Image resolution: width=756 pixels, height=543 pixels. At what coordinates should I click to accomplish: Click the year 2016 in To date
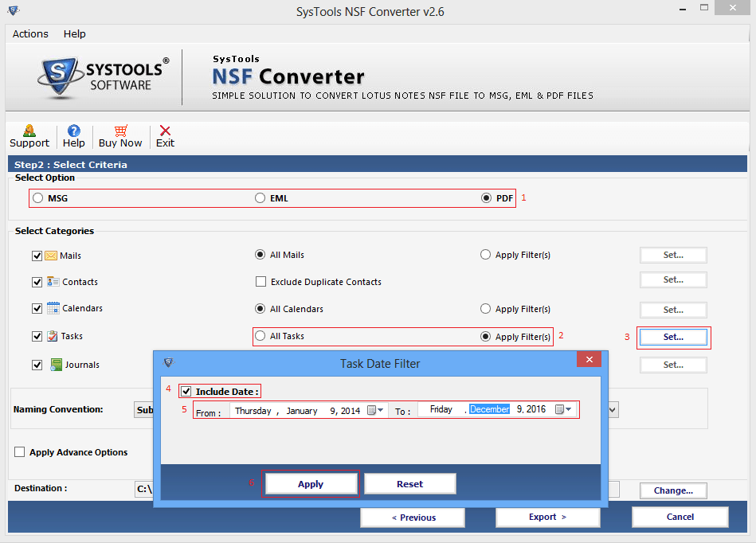tap(536, 409)
